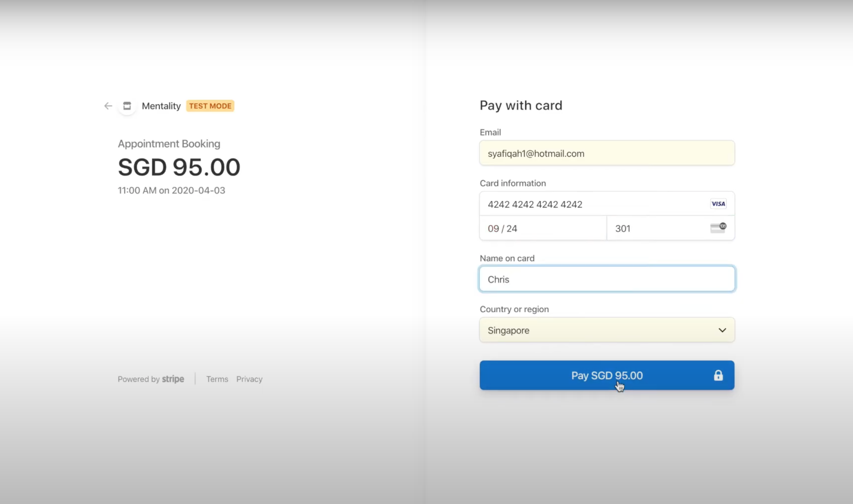Viewport: 853px width, 504px height.
Task: Click the VISA card brand icon
Action: click(x=718, y=204)
